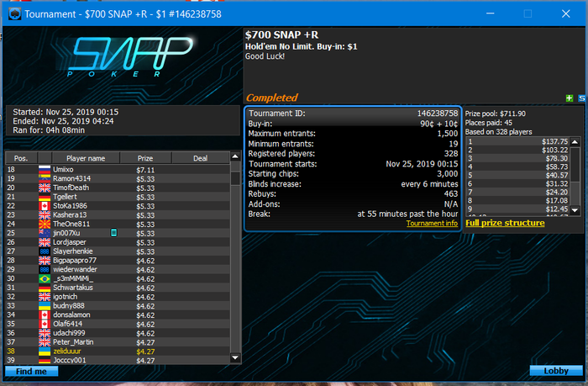Select player Umiixo in position 18
Screen dimensions: 588x386
point(118,170)
